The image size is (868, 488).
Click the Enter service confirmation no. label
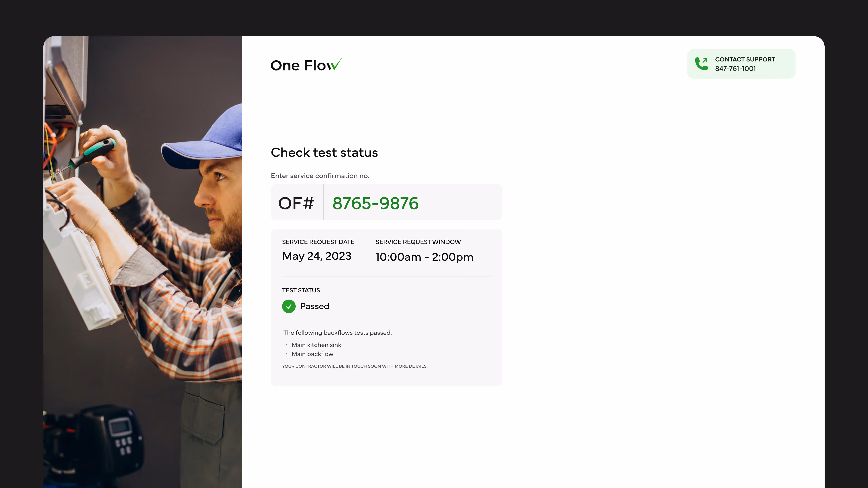pos(320,176)
